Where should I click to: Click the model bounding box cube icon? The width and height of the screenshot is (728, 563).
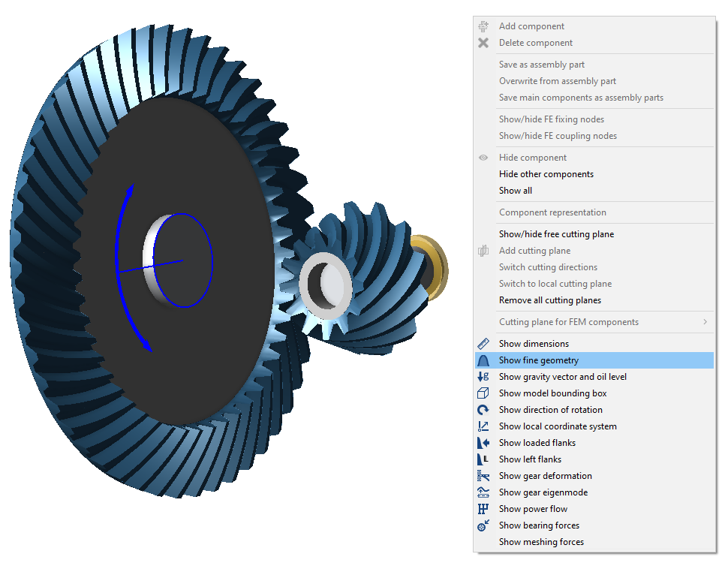[x=483, y=393]
